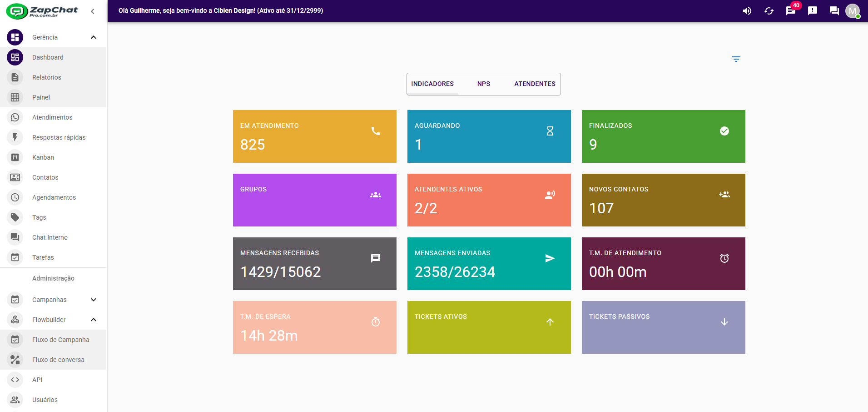Viewport: 868px width, 412px height.
Task: Collapse the Flowbuilder submenu
Action: pyautogui.click(x=94, y=320)
